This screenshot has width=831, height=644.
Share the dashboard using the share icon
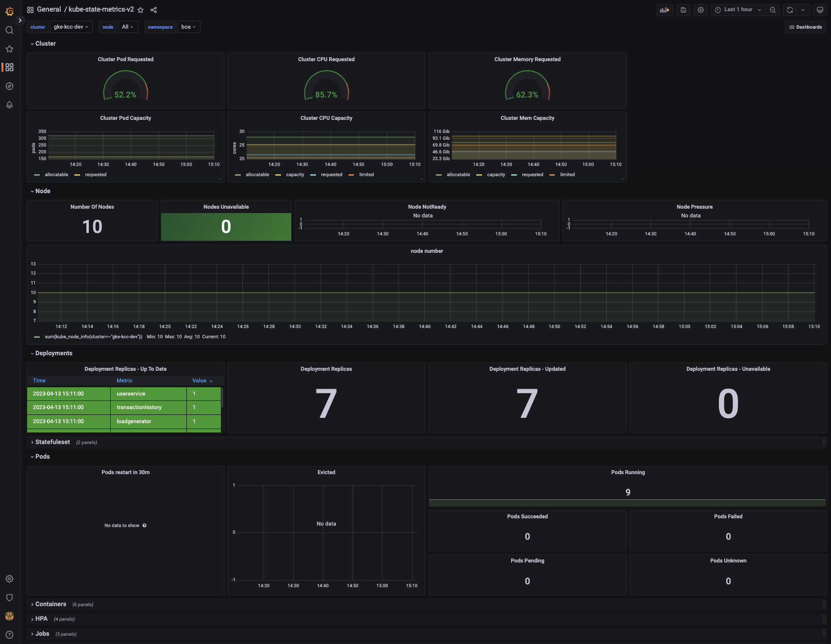tap(153, 10)
